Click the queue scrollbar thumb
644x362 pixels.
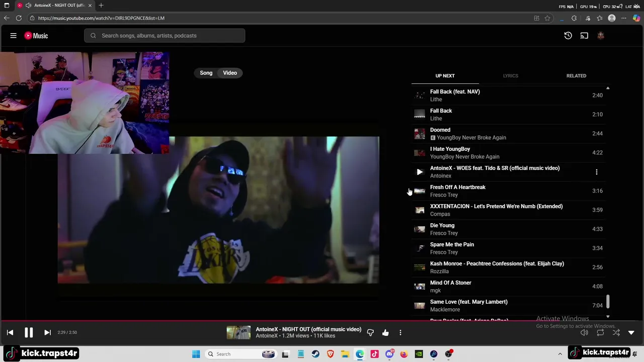(x=608, y=302)
